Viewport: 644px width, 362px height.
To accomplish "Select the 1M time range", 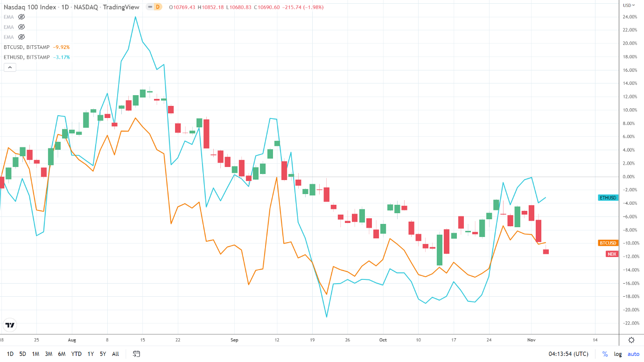I will pyautogui.click(x=35, y=354).
